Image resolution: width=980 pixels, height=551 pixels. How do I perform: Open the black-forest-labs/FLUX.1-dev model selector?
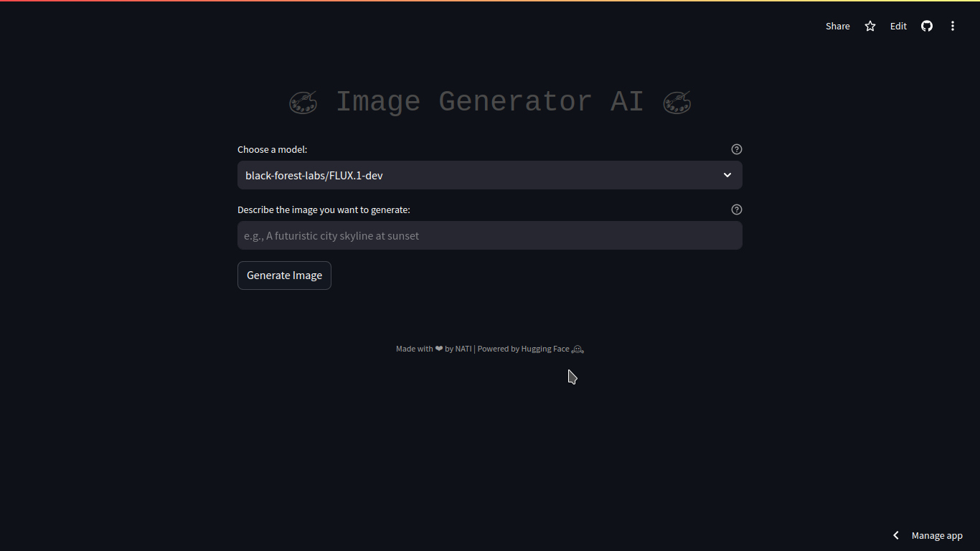point(473,175)
